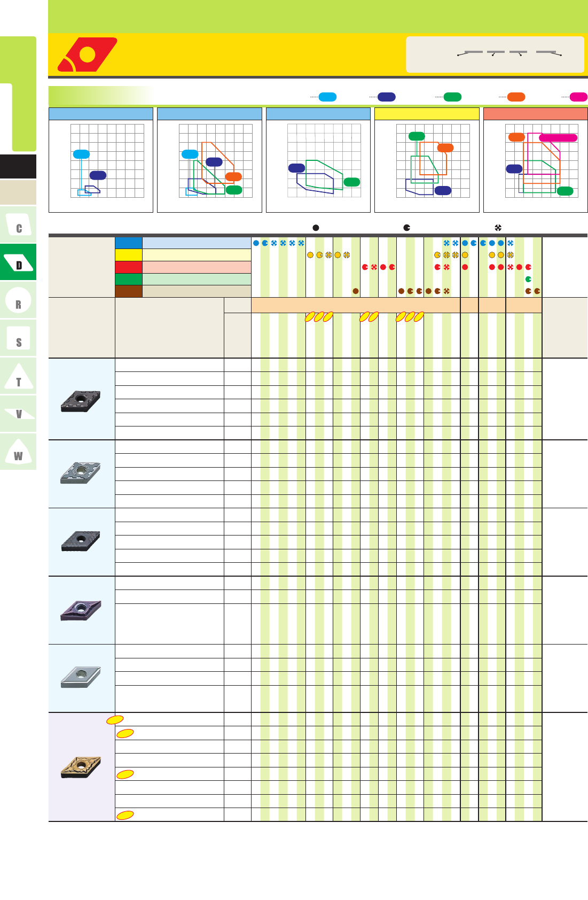Open the gold-colored insert thumbnail
This screenshot has height=900, width=588.
pos(81,767)
